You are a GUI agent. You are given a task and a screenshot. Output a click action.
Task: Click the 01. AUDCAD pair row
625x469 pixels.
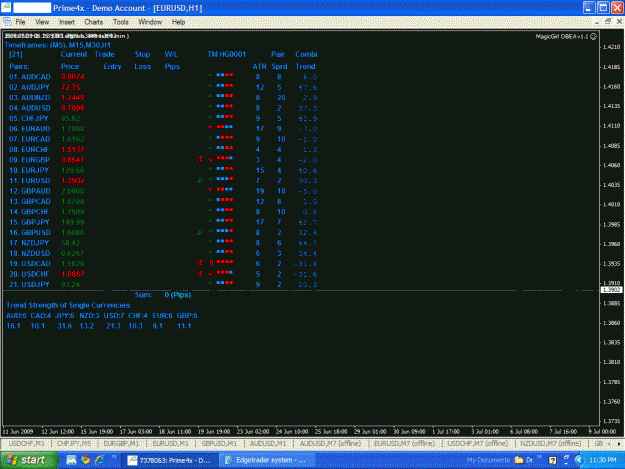[163, 77]
